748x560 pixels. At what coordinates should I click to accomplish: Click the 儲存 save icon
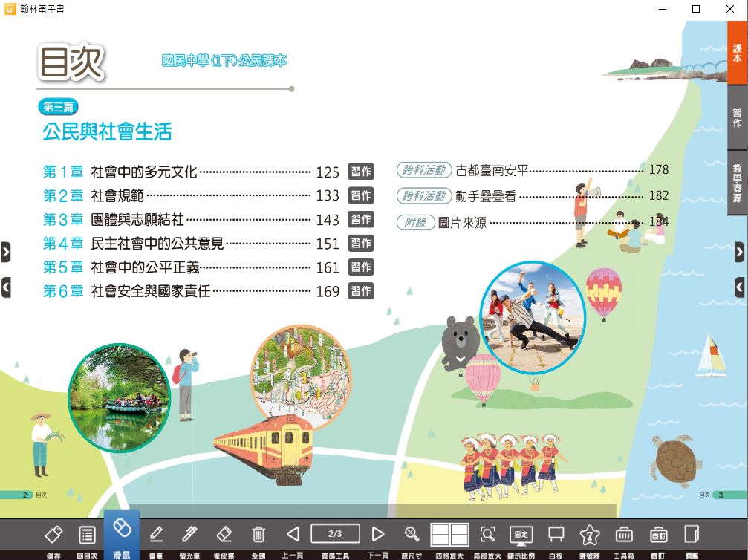point(53,535)
